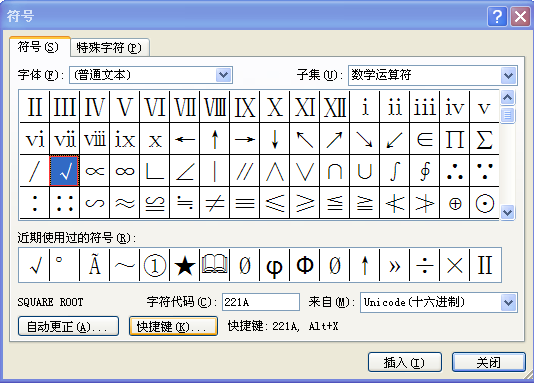Select lowercase Roman numeral viii

point(95,139)
